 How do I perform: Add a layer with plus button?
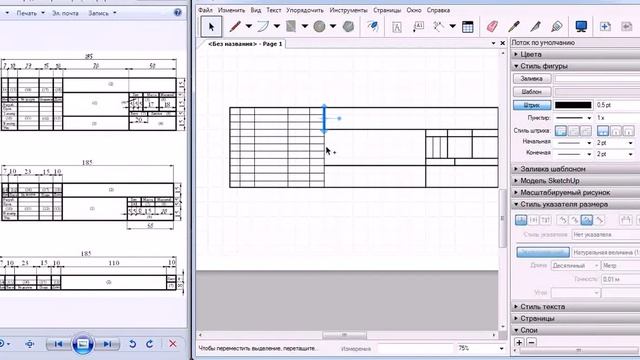coord(519,342)
